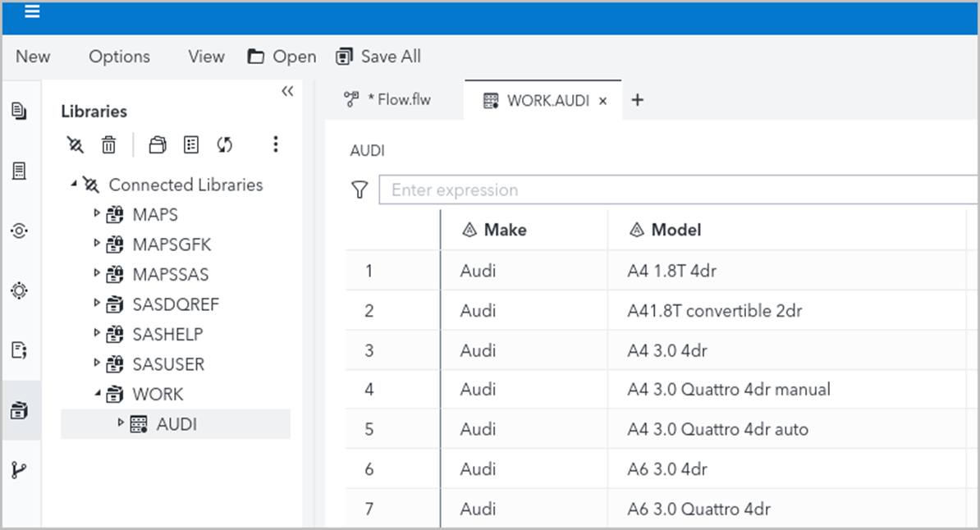The image size is (980, 530).
Task: Select the Libraries icon in the left sidebar
Action: click(22, 410)
